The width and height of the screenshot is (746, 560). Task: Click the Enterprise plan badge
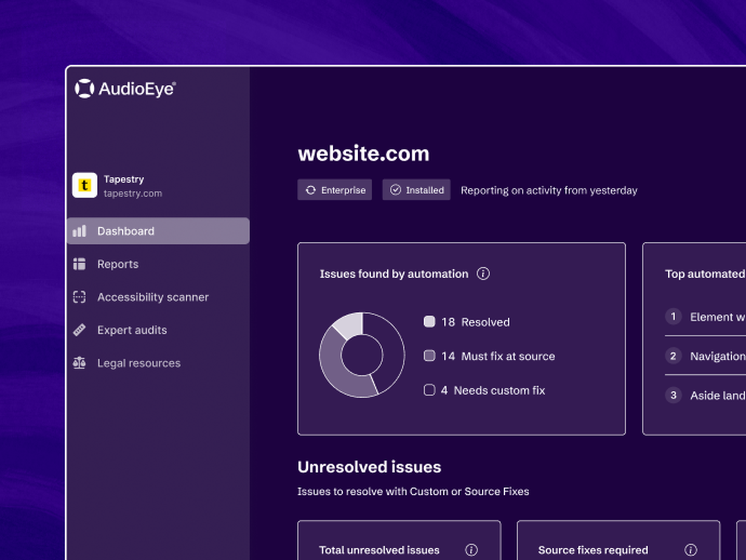click(335, 190)
